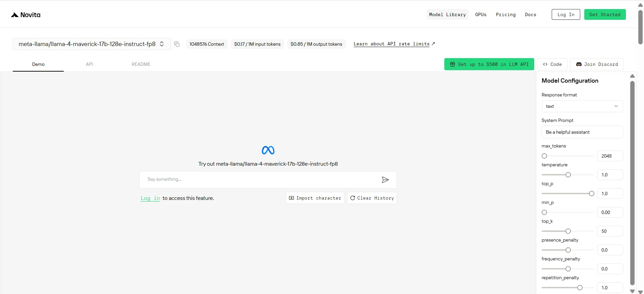The image size is (644, 294).
Task: Follow the Log in link below the chat box
Action: [150, 198]
